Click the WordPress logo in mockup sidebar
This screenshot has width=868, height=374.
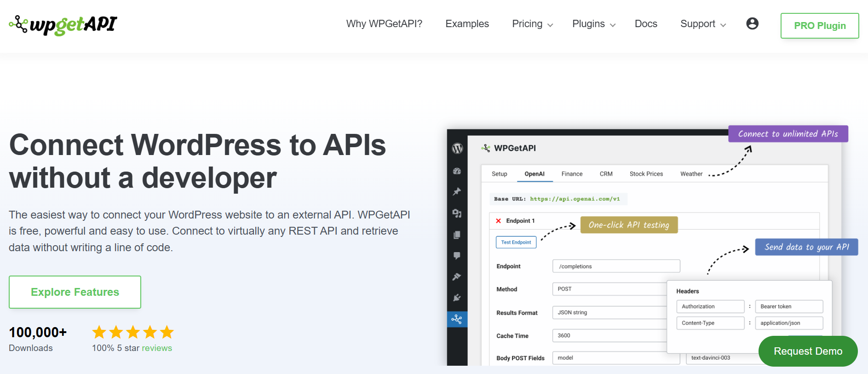click(x=457, y=149)
